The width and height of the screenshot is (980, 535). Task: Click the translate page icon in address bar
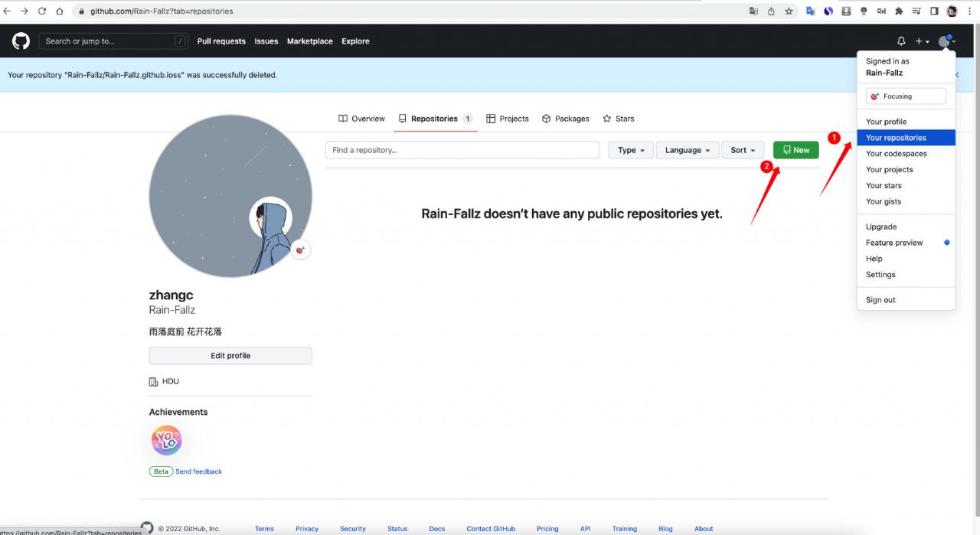754,11
